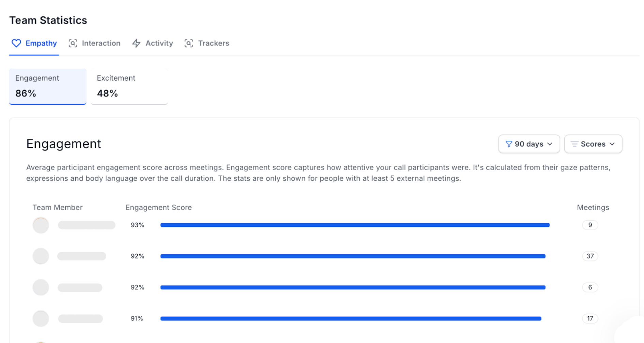Click the 91% engagement score bar
The height and width of the screenshot is (343, 644).
point(351,319)
